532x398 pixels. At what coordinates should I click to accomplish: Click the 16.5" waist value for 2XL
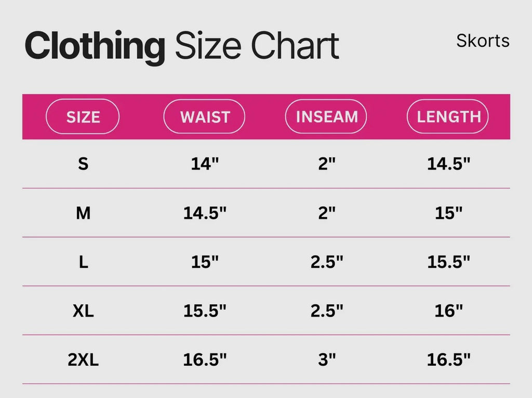pyautogui.click(x=205, y=360)
